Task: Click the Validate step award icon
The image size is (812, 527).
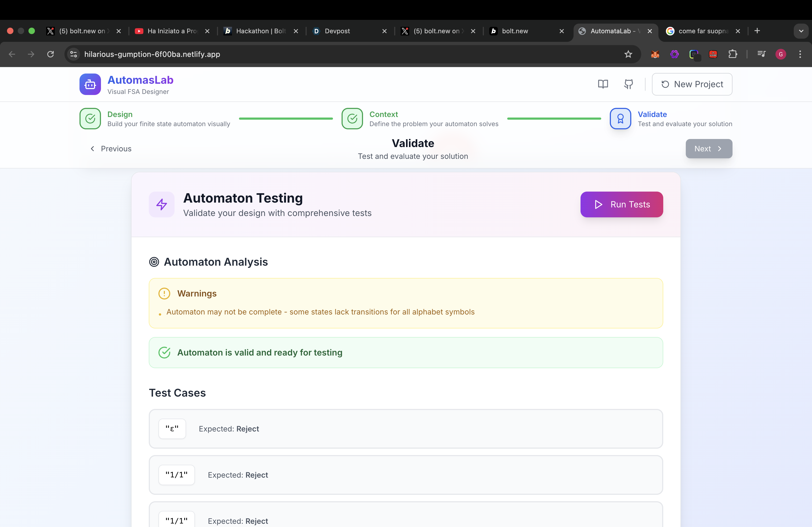Action: coord(620,119)
